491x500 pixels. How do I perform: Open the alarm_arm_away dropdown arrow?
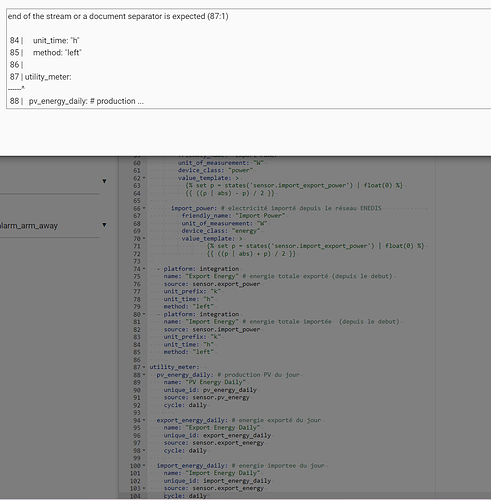coord(104,225)
